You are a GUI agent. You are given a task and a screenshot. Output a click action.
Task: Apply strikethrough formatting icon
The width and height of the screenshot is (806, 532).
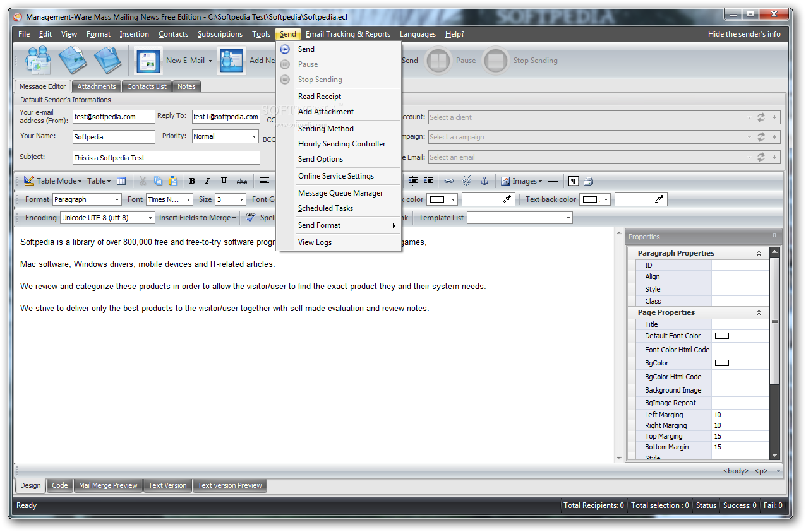click(242, 181)
